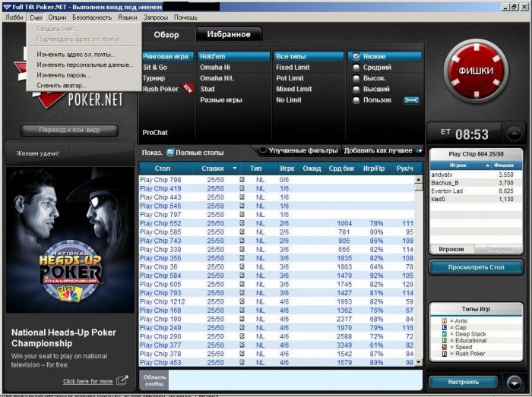The width and height of the screenshot is (532, 397).
Task: Click Переход к осн. виду button
Action: [70, 130]
